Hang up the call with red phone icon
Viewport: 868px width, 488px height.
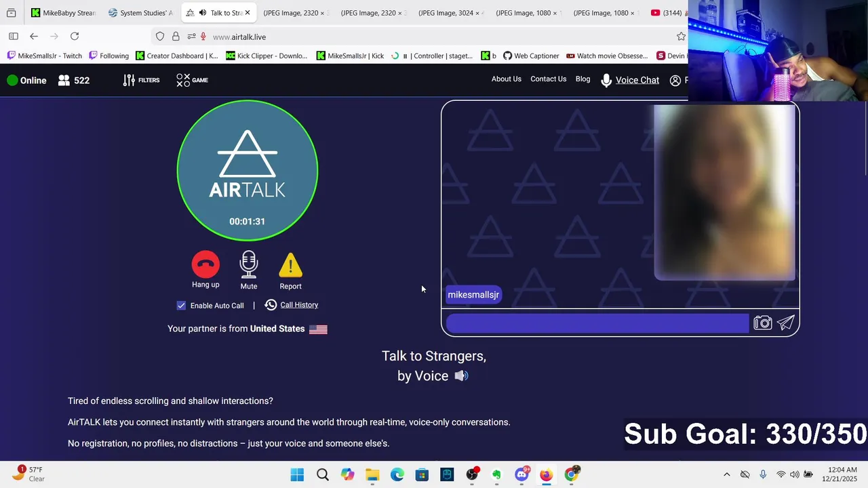click(205, 264)
